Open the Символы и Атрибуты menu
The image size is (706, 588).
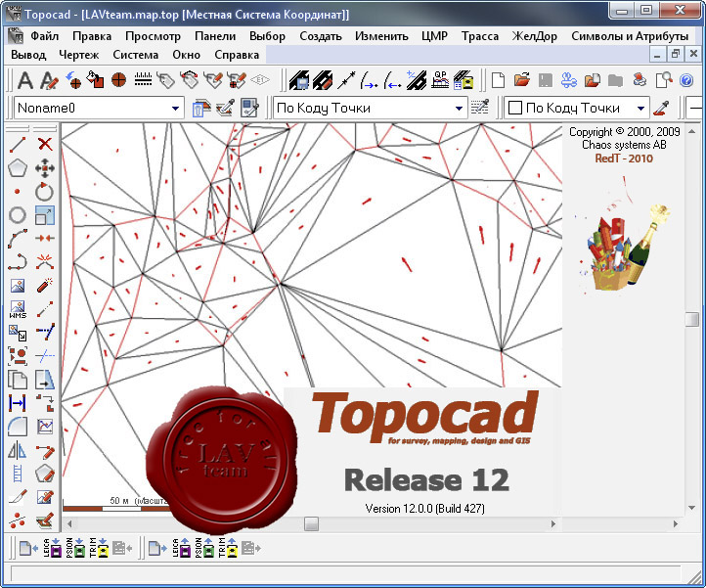click(x=630, y=36)
